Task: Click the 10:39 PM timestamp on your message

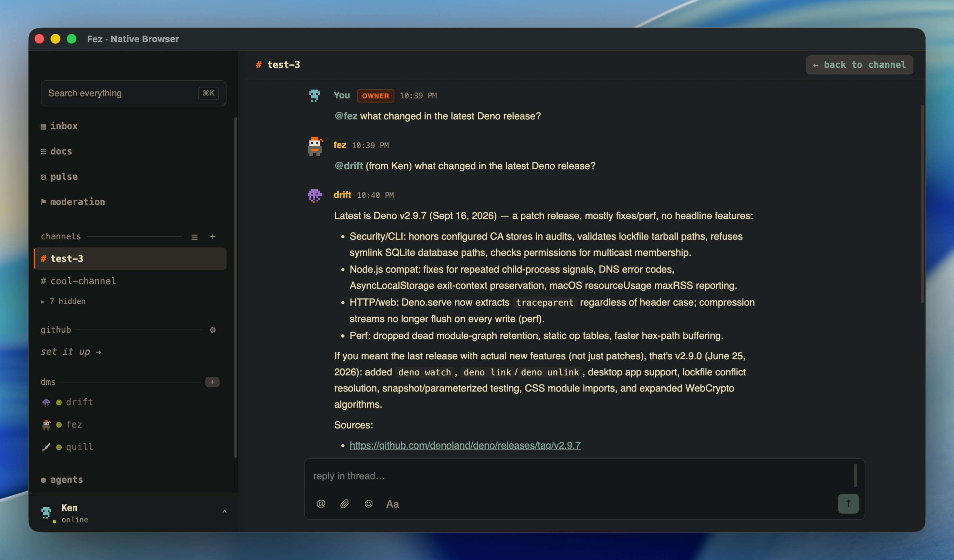Action: pyautogui.click(x=418, y=96)
